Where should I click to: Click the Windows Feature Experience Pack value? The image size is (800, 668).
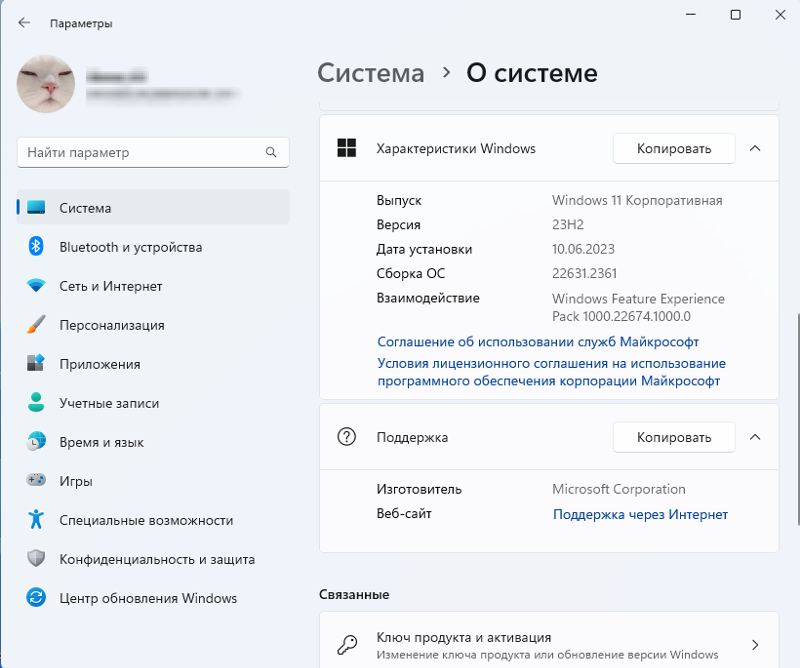click(x=638, y=307)
